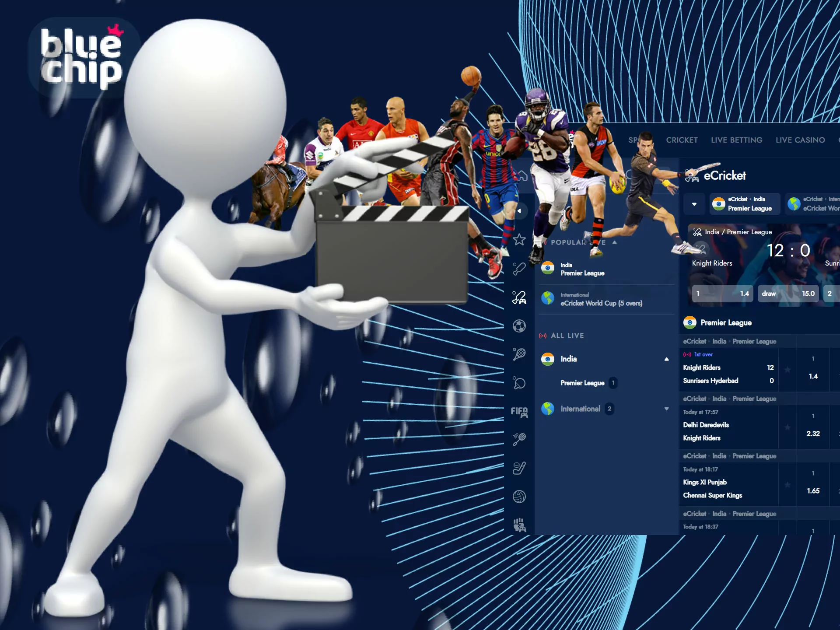Collapse the Popular Live section arrow
Screen dimensions: 840x630
[x=615, y=242]
